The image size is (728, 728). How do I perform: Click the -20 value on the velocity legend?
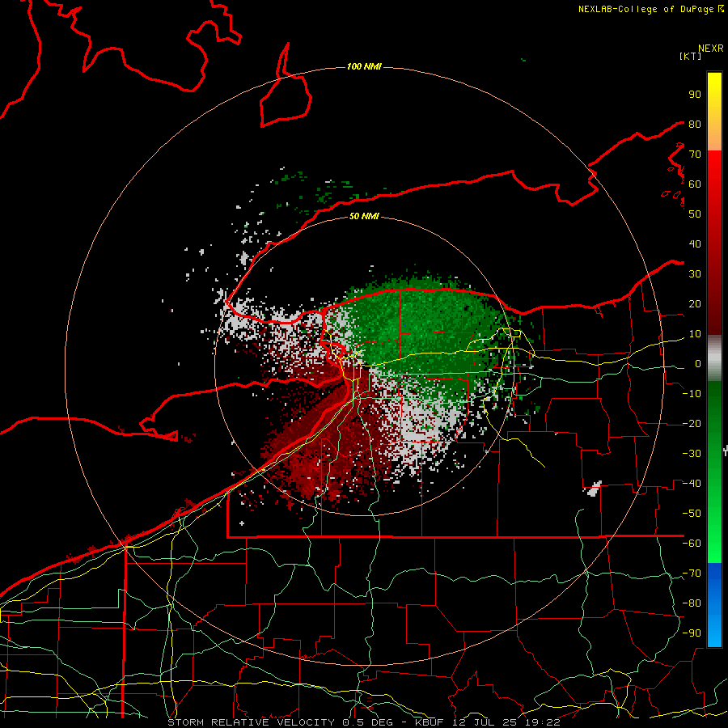tap(692, 423)
